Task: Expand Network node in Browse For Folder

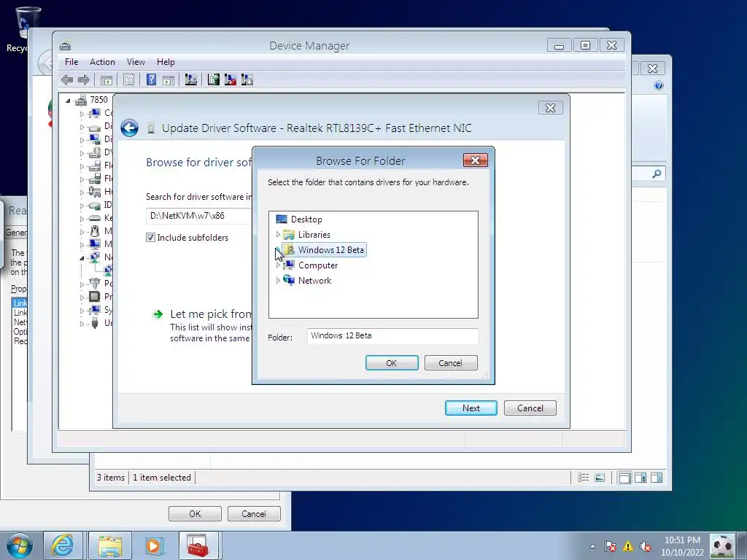Action: coord(278,281)
